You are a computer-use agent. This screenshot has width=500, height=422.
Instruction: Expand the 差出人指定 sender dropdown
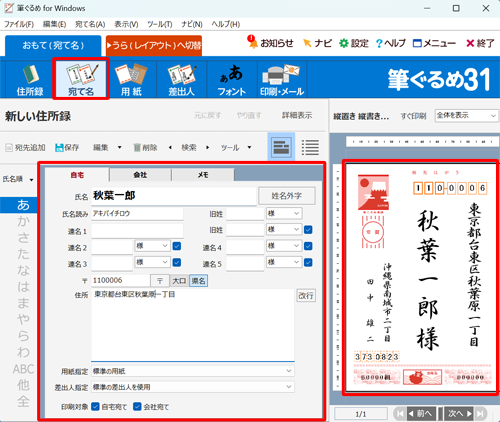coord(193,387)
